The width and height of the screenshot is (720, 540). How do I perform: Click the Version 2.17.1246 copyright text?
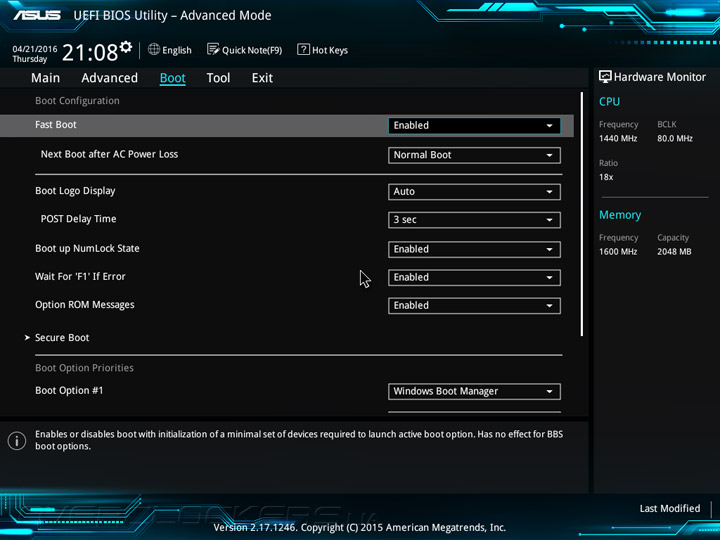[x=360, y=528]
